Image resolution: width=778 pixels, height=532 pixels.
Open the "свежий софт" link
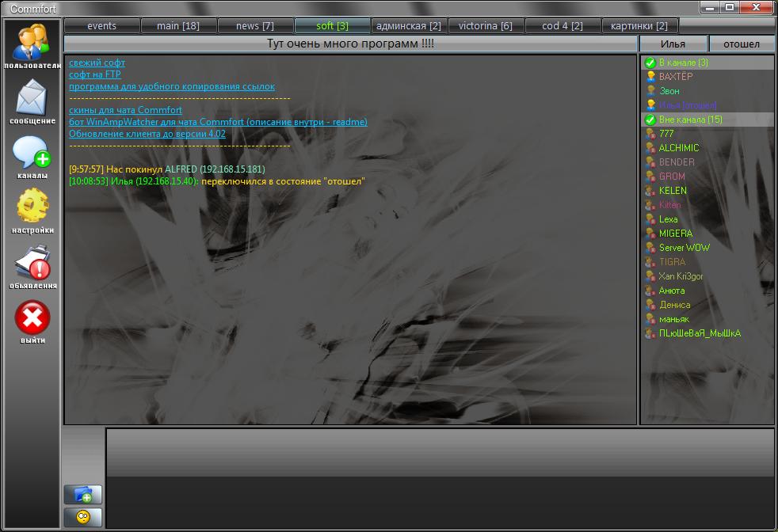click(97, 63)
